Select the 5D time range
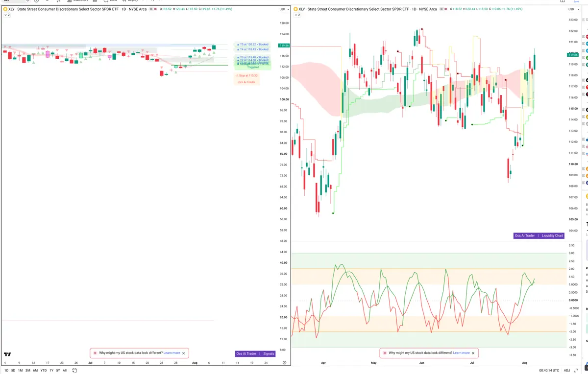Viewport: 588px width, 374px height. [13, 371]
